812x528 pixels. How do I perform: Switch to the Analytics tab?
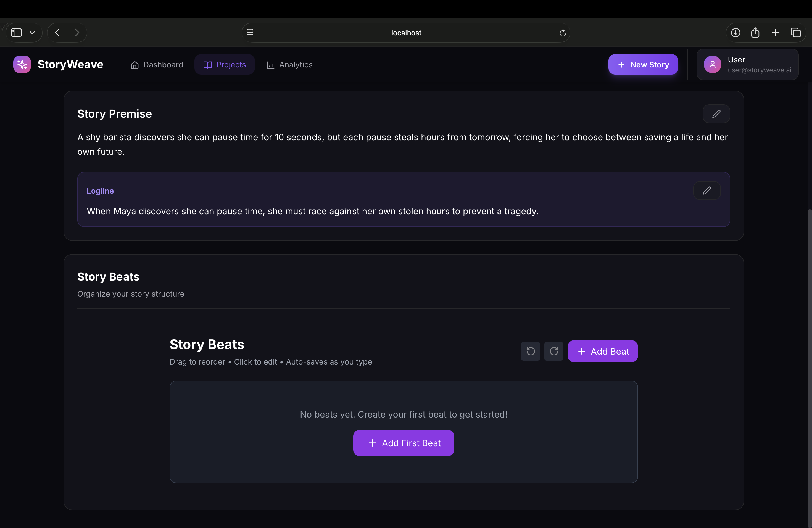(289, 64)
